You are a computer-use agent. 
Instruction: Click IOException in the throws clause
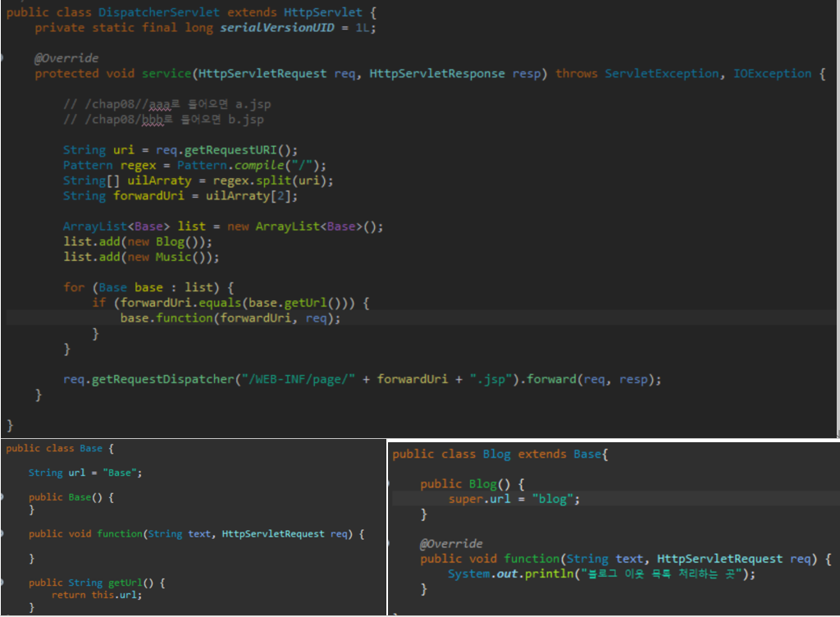772,74
